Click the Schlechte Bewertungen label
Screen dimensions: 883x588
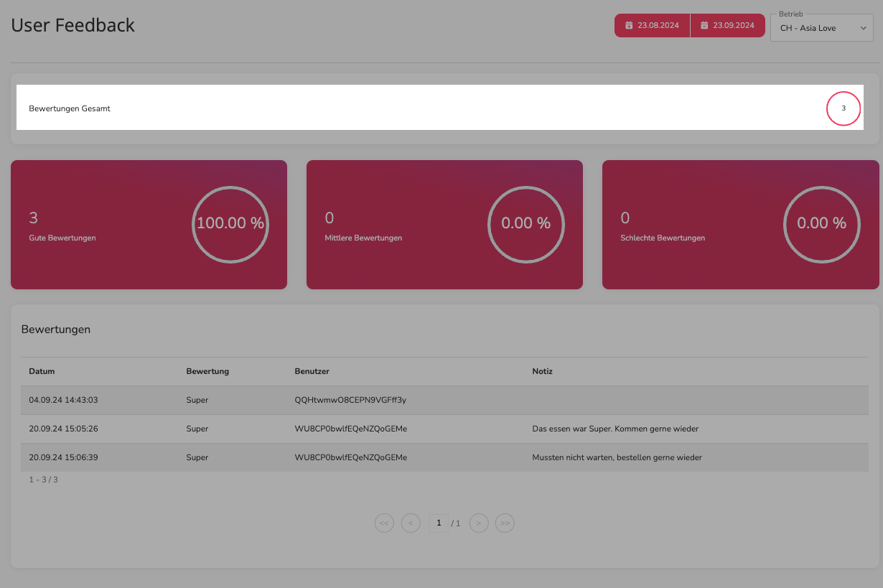(x=663, y=238)
